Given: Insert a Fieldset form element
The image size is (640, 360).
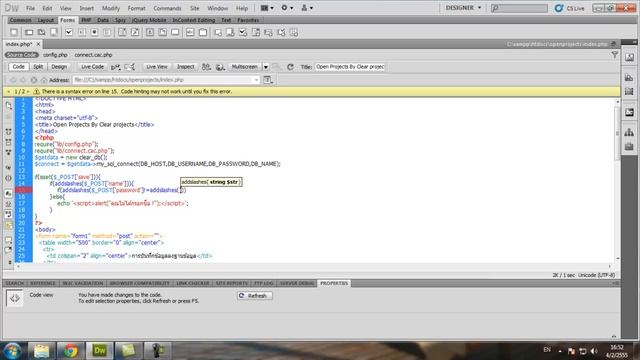Looking at the screenshot, I should pos(203,32).
